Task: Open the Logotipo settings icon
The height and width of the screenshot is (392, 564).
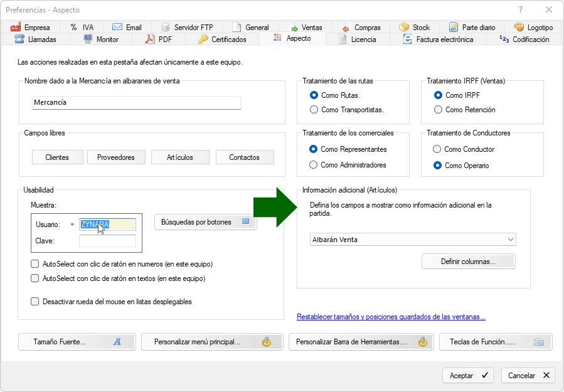Action: click(518, 27)
